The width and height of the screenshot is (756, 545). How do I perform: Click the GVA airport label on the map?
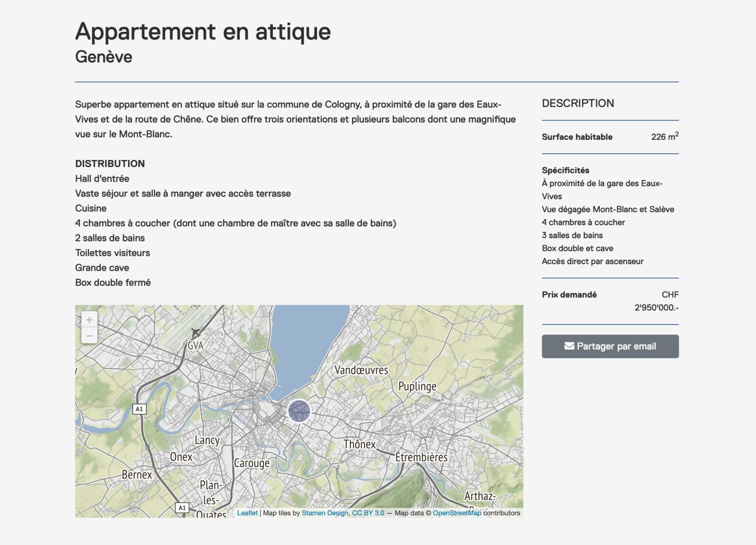195,345
